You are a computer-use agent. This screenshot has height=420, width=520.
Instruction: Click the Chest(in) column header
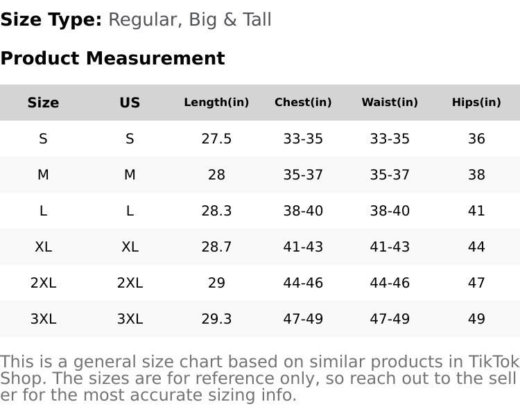(x=303, y=103)
